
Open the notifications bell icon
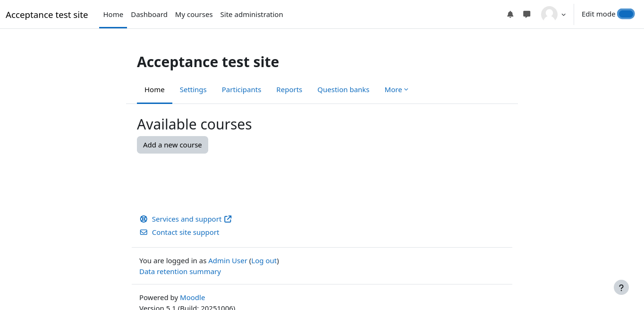click(x=510, y=14)
